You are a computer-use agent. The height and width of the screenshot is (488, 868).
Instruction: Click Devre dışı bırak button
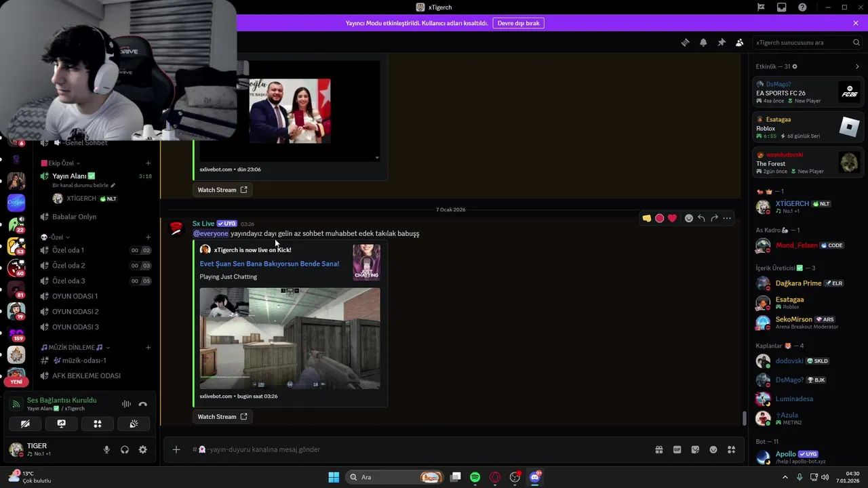pos(519,23)
